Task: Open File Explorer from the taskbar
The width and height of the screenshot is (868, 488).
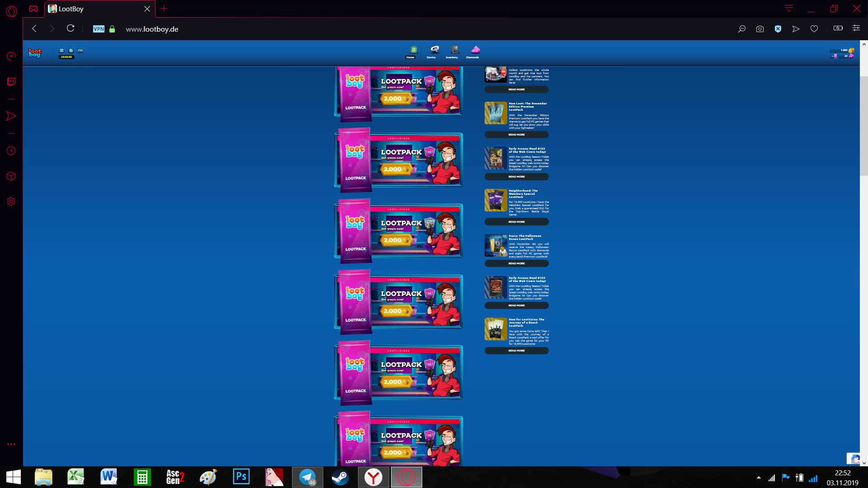Action: 43,477
